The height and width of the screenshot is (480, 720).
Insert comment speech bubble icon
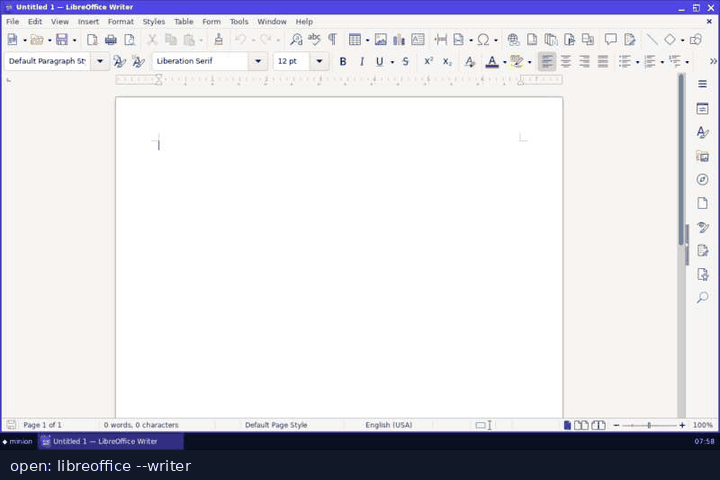(x=611, y=40)
